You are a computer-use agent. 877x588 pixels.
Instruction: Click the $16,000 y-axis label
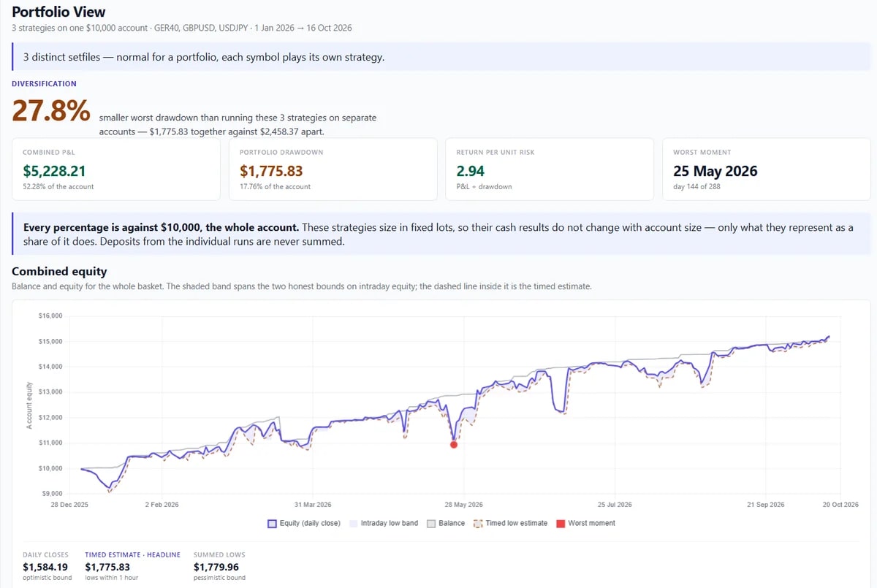(50, 316)
